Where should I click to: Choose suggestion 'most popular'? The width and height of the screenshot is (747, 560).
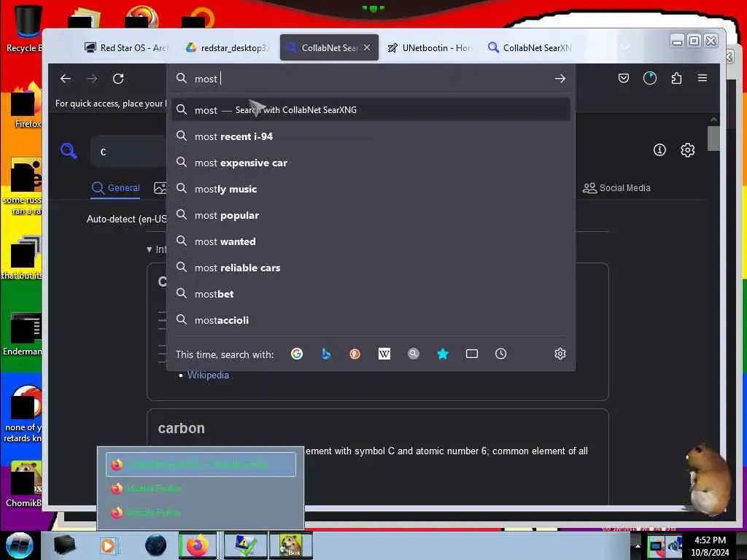coord(371,215)
